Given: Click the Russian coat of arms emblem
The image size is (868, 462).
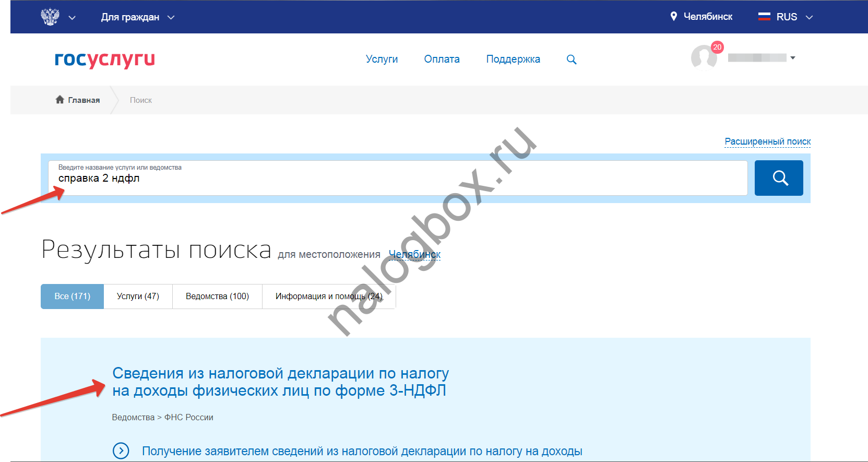Looking at the screenshot, I should pyautogui.click(x=50, y=17).
